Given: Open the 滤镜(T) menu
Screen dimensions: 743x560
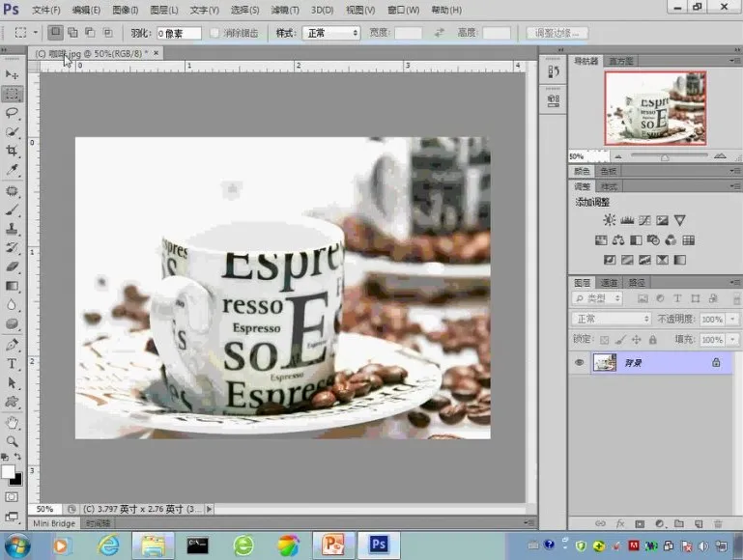Looking at the screenshot, I should [282, 10].
